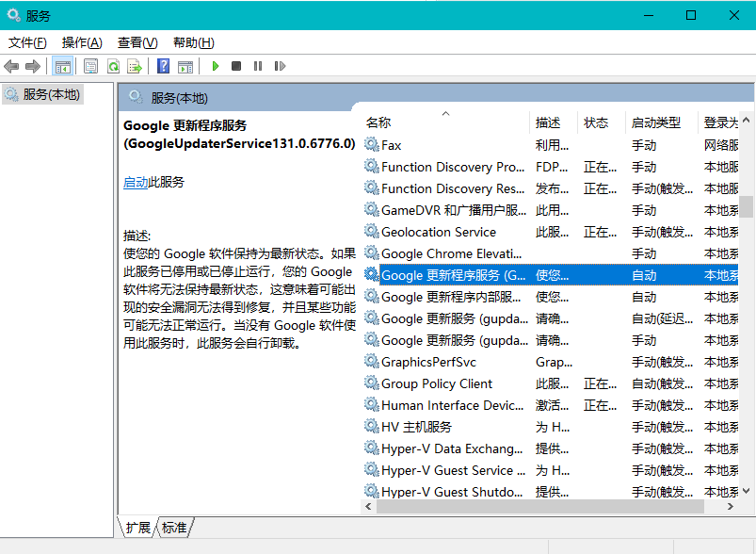Select Google Chrome Elevati... service

[551, 253]
